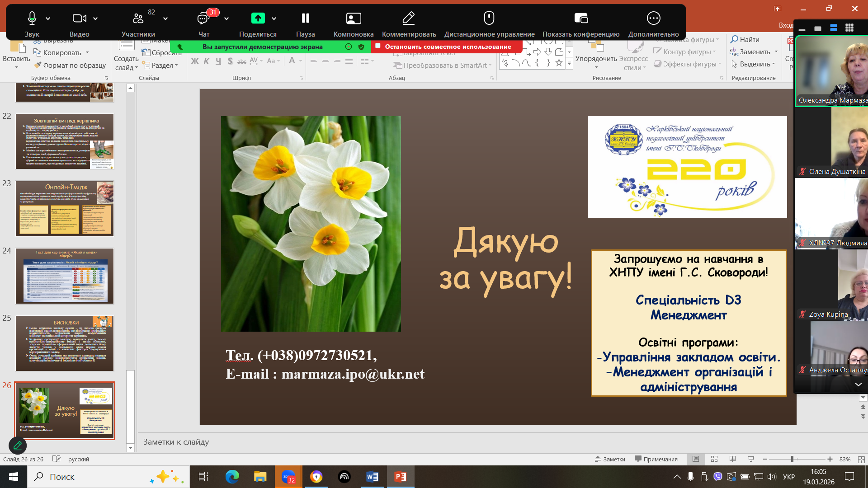Open the Заменить replace dropdown arrow
Image resolution: width=868 pixels, height=488 pixels.
point(776,52)
